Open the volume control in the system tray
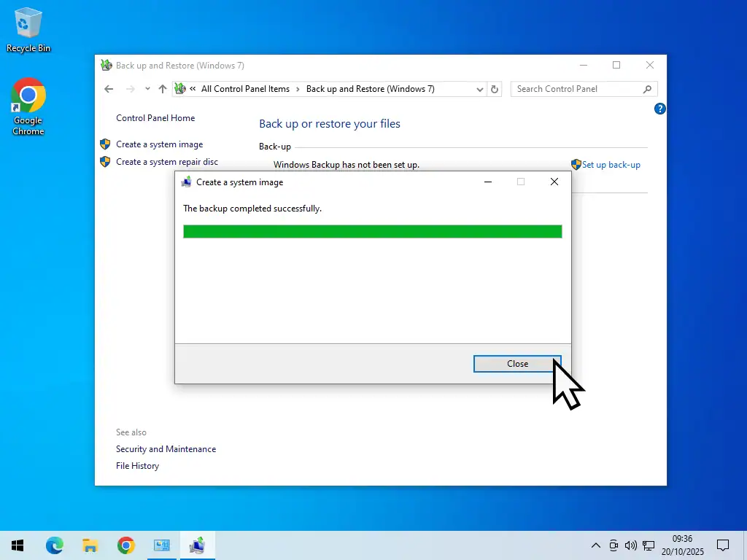The width and height of the screenshot is (747, 560). pyautogui.click(x=630, y=545)
